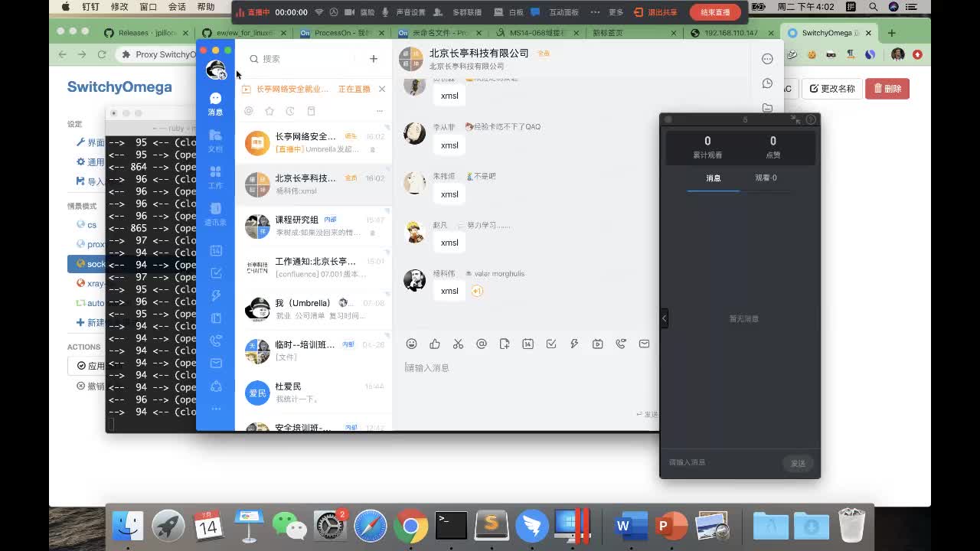Switch to the 观看·0 tab in live panel
This screenshot has width=980, height=551.
pos(766,178)
